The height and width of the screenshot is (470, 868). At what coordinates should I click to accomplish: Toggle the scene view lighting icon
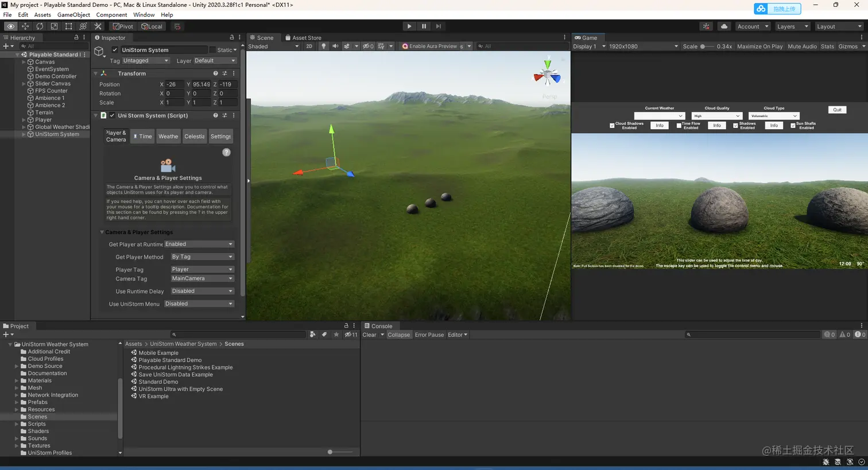point(324,46)
